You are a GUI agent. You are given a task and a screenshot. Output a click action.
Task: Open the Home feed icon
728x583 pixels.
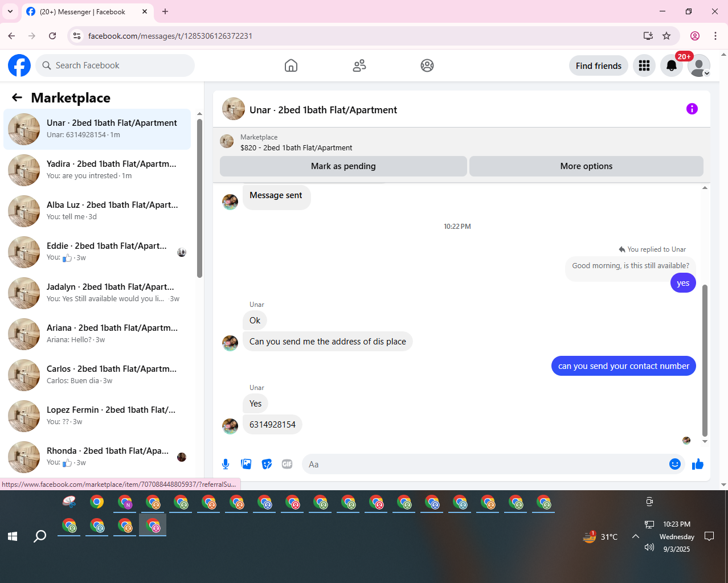click(x=291, y=65)
